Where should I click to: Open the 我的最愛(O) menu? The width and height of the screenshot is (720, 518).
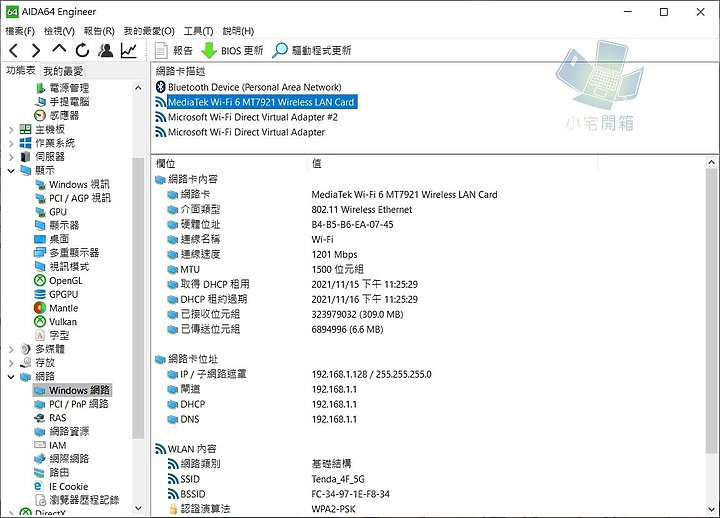(149, 31)
